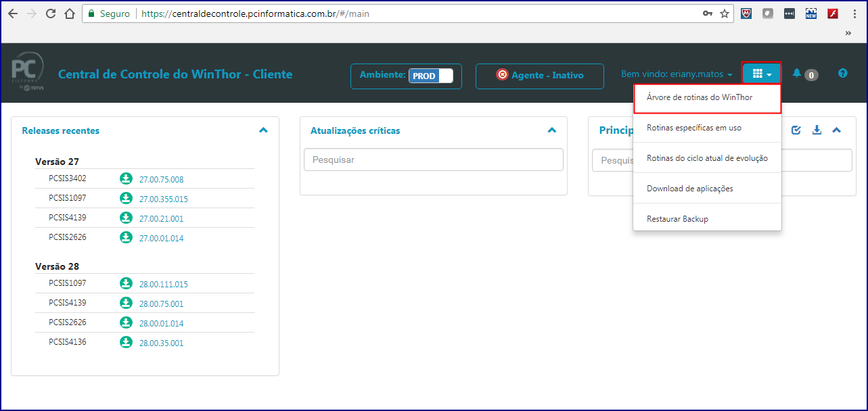
Task: Open version link 27.00.355.015
Action: pyautogui.click(x=163, y=199)
